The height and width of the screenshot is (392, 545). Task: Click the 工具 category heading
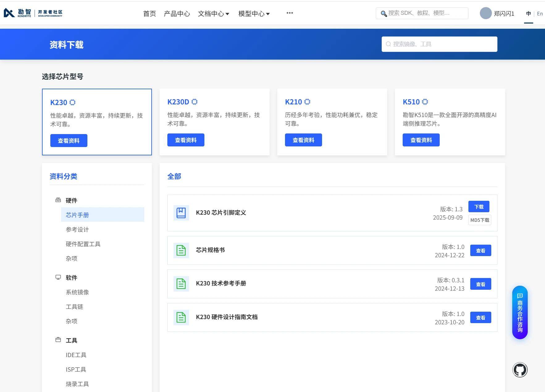pyautogui.click(x=71, y=340)
